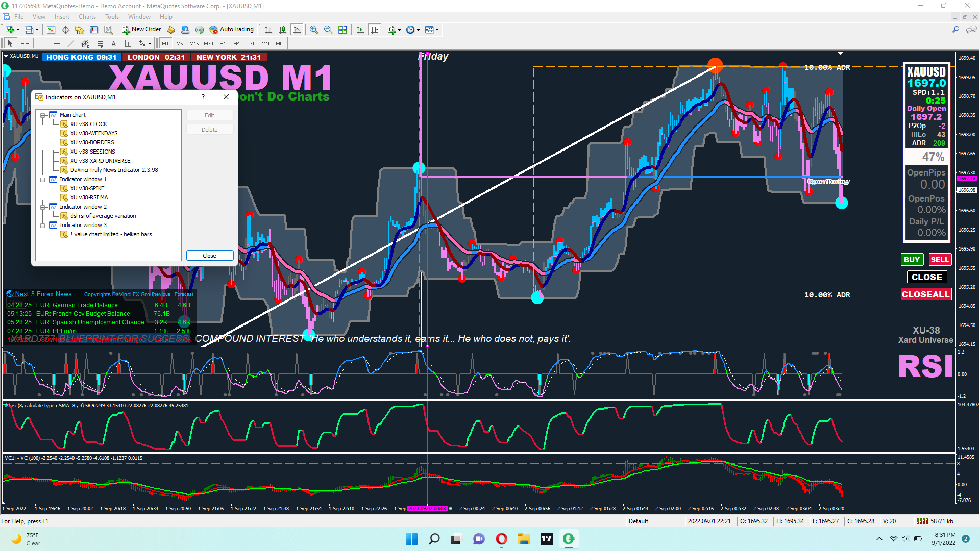980x551 pixels.
Task: Open the Market Watch toolbar icon
Action: (x=51, y=30)
